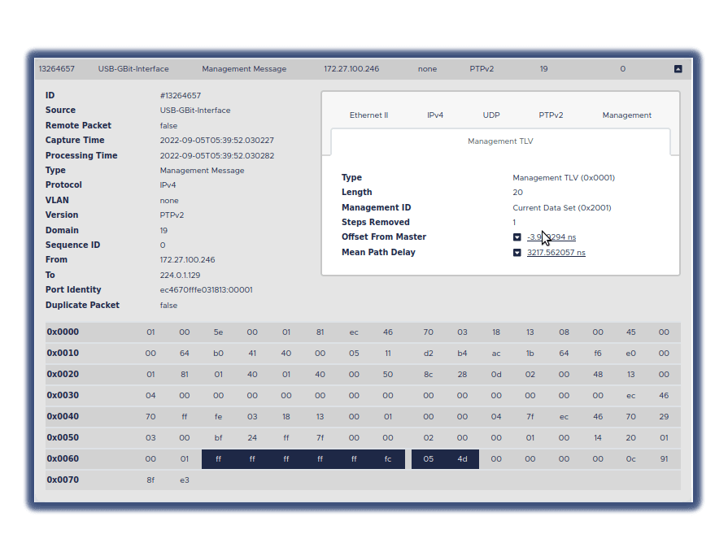Screen dimensions: 728x560
Task: Click PTPv2 in the header row
Action: (x=482, y=68)
